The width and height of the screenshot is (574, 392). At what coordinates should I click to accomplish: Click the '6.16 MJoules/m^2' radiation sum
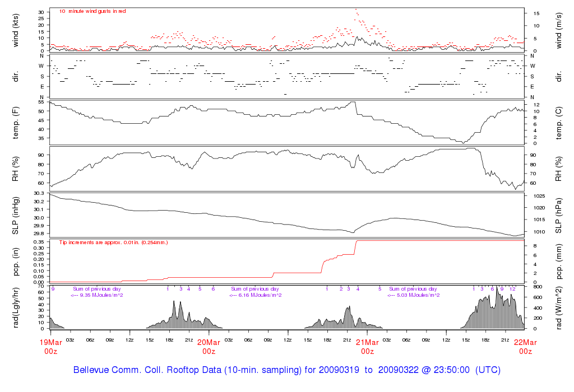pyautogui.click(x=260, y=295)
